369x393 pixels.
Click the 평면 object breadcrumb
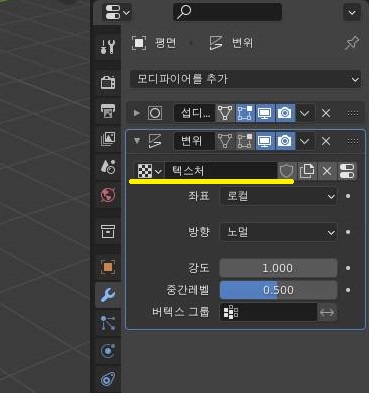tap(154, 43)
